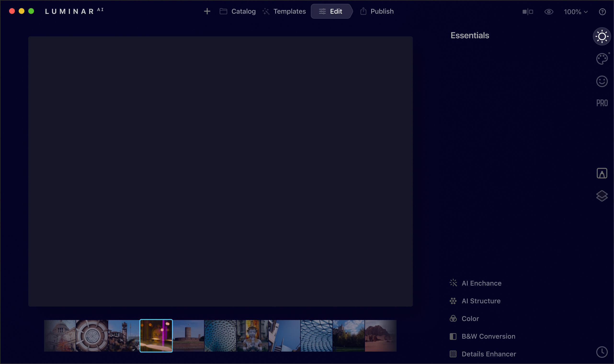The image size is (614, 364).
Task: Open the Details Enhancer tool
Action: (x=489, y=354)
